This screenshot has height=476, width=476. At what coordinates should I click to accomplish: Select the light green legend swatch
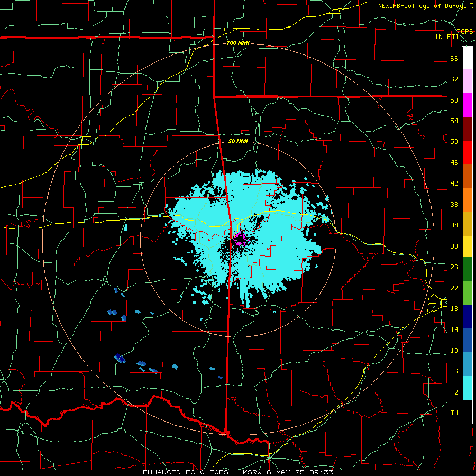tap(467, 293)
